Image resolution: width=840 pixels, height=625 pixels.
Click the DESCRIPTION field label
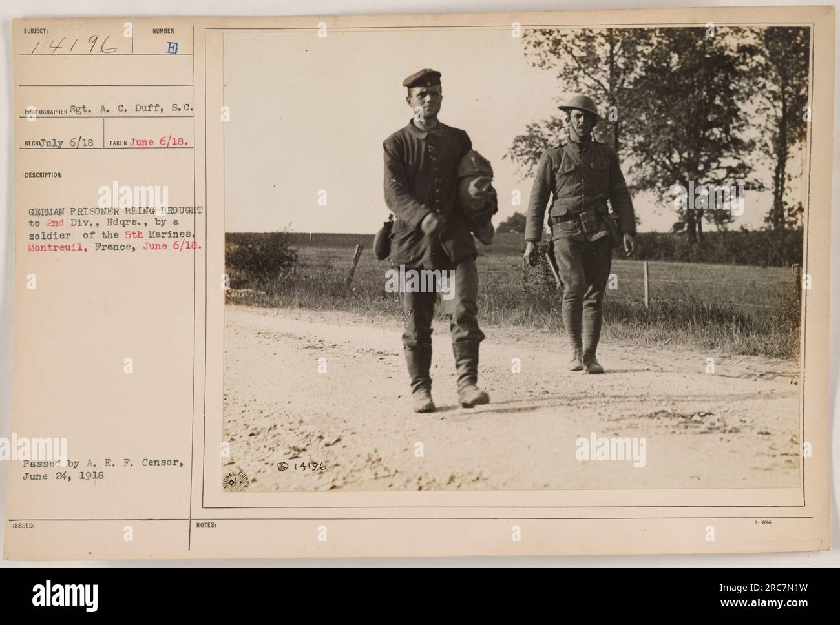click(45, 175)
